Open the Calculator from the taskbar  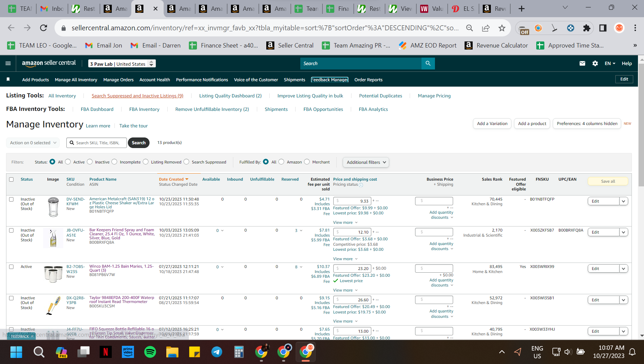pos(239,352)
